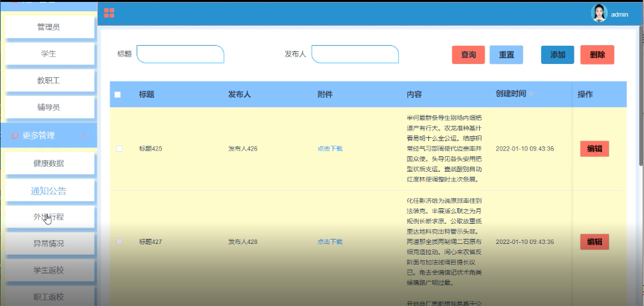Click the 附件 column header
Image resolution: width=644 pixels, height=306 pixels.
[x=325, y=95]
